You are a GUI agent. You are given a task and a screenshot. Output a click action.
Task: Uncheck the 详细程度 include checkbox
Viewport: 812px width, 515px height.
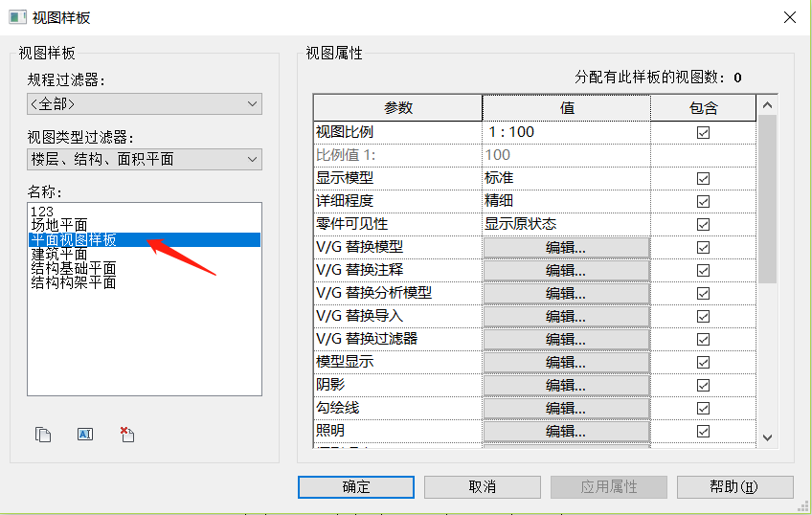[704, 201]
